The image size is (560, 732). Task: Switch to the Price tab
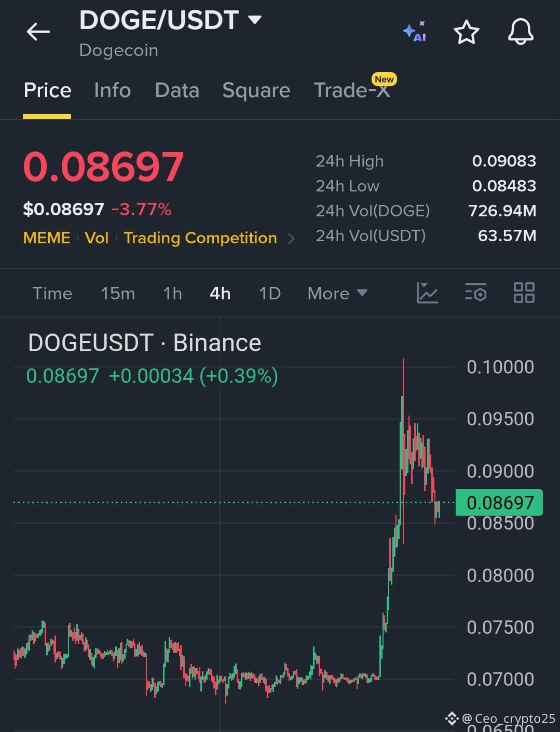[47, 90]
